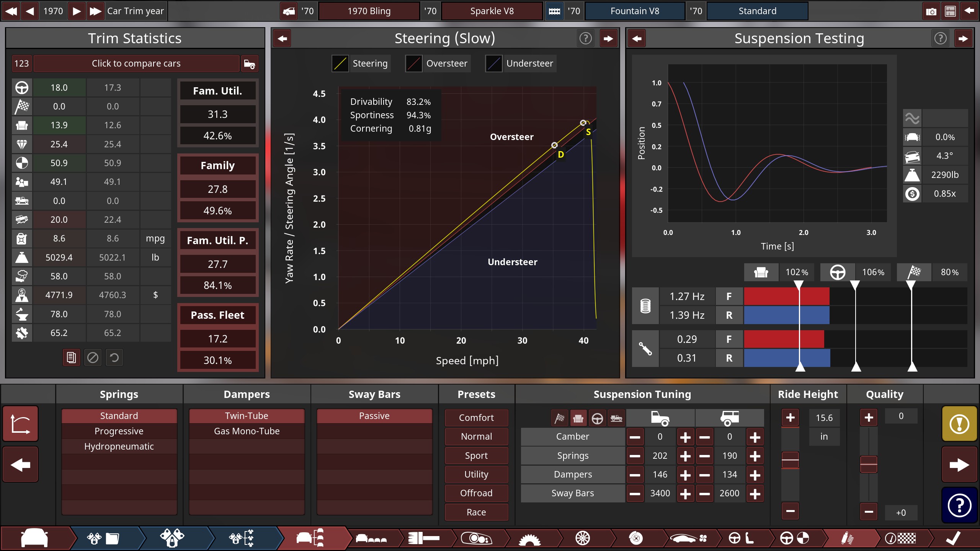The height and width of the screenshot is (551, 980).
Task: Apply the Sport suspension preset
Action: (x=476, y=456)
